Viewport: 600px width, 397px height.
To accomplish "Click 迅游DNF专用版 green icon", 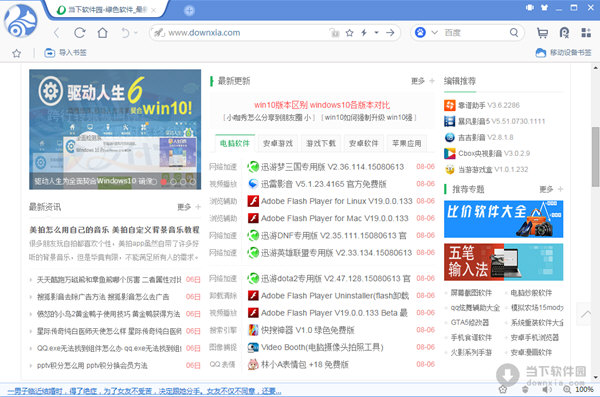I will 253,235.
